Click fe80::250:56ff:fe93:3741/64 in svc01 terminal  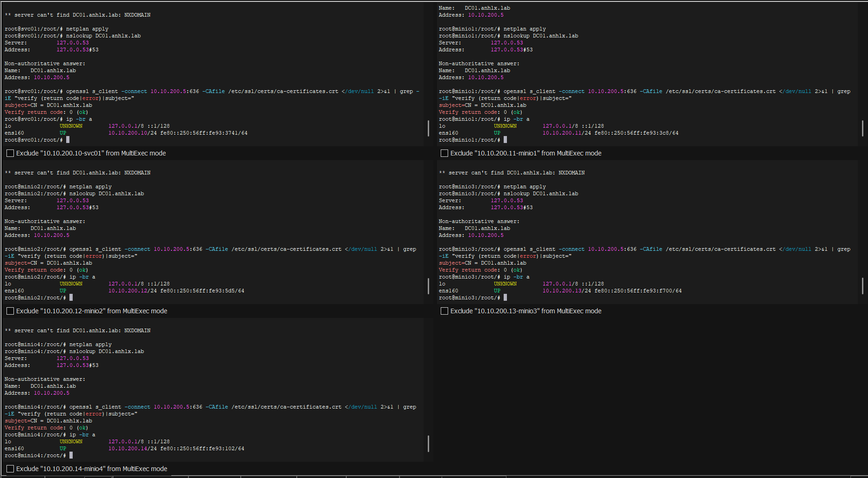coord(204,133)
